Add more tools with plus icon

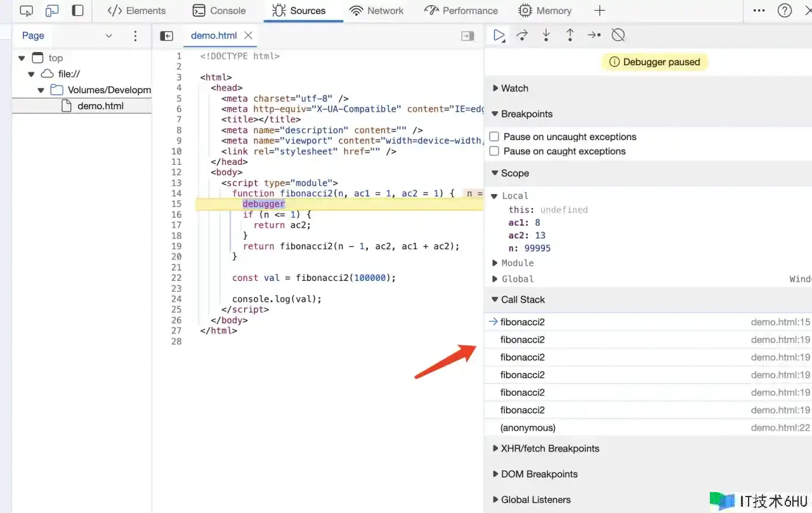coord(599,11)
